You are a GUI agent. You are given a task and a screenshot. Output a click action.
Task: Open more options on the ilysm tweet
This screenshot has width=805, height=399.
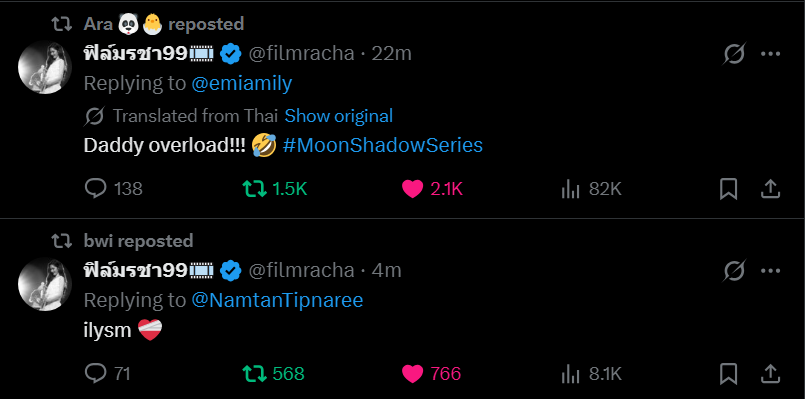pyautogui.click(x=770, y=270)
